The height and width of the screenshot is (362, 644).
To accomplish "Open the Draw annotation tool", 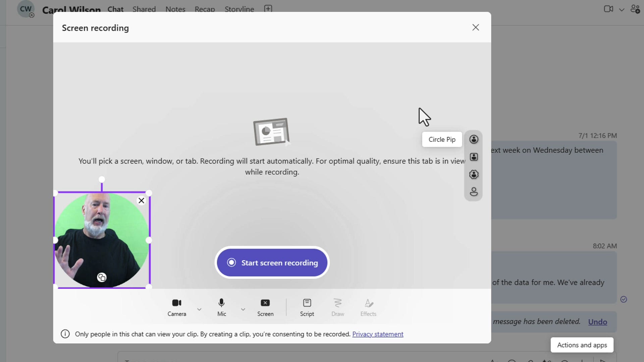I will point(338,307).
